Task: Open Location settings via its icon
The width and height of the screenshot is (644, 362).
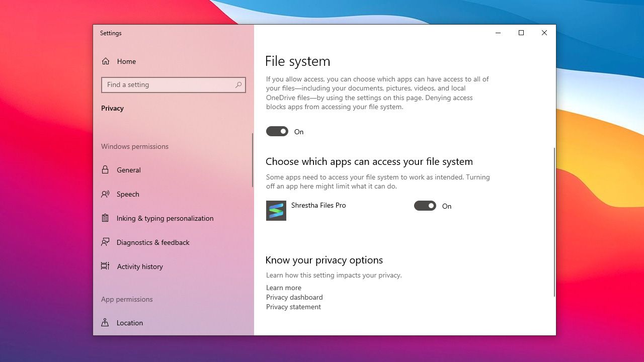Action: click(105, 322)
